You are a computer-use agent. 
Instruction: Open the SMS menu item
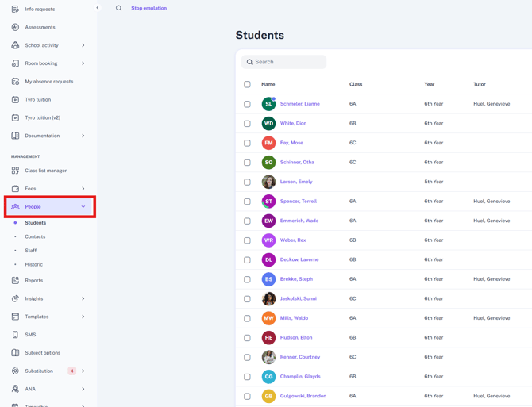click(x=30, y=335)
